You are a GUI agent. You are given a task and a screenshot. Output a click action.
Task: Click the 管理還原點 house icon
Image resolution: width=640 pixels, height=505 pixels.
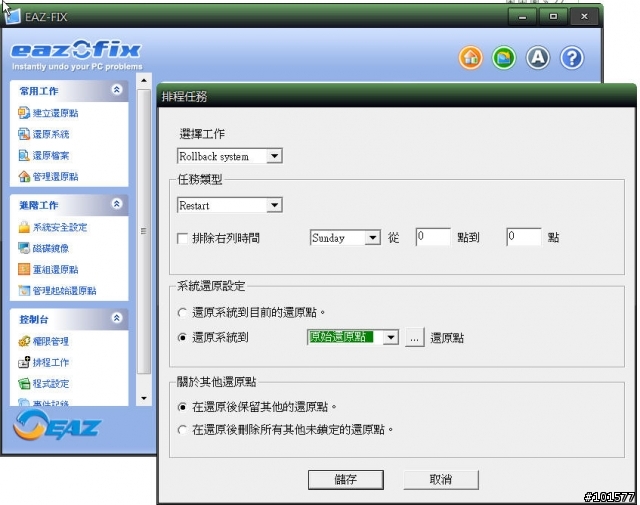(24, 176)
